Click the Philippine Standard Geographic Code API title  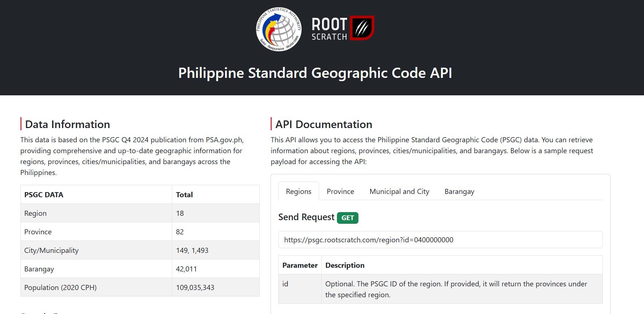(x=315, y=73)
